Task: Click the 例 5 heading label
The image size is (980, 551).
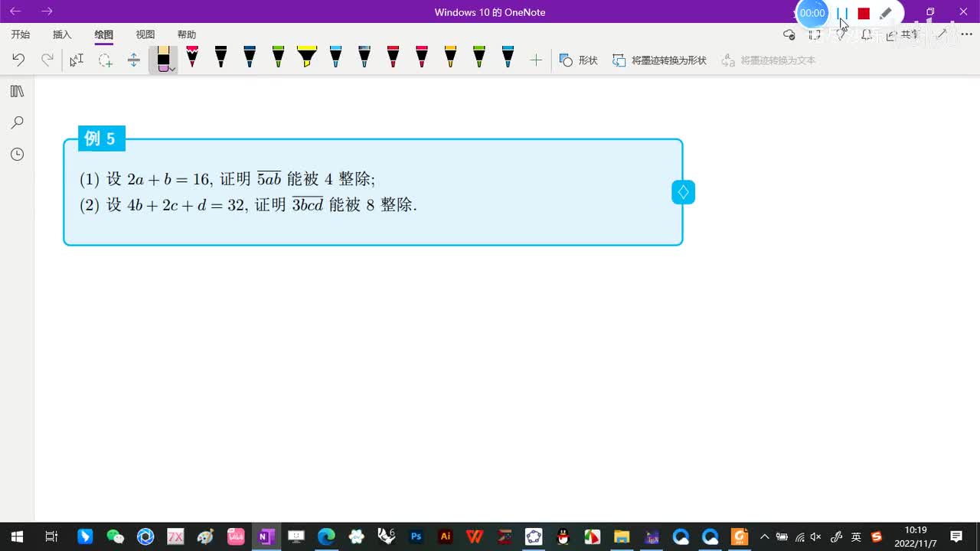Action: [100, 139]
